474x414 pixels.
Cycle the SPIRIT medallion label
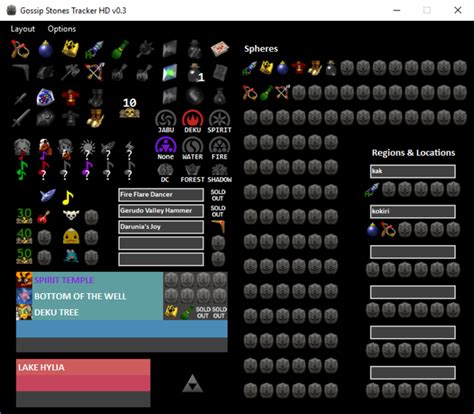coord(219,130)
